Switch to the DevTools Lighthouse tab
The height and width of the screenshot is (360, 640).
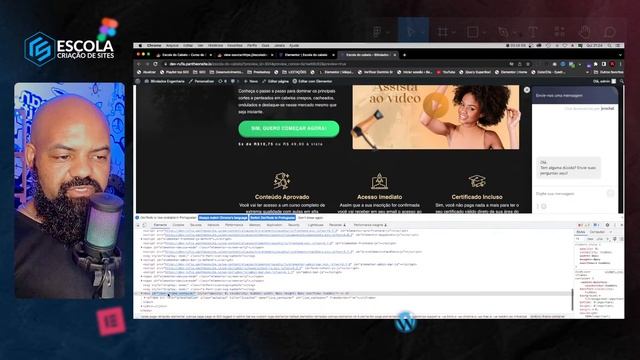[x=315, y=225]
